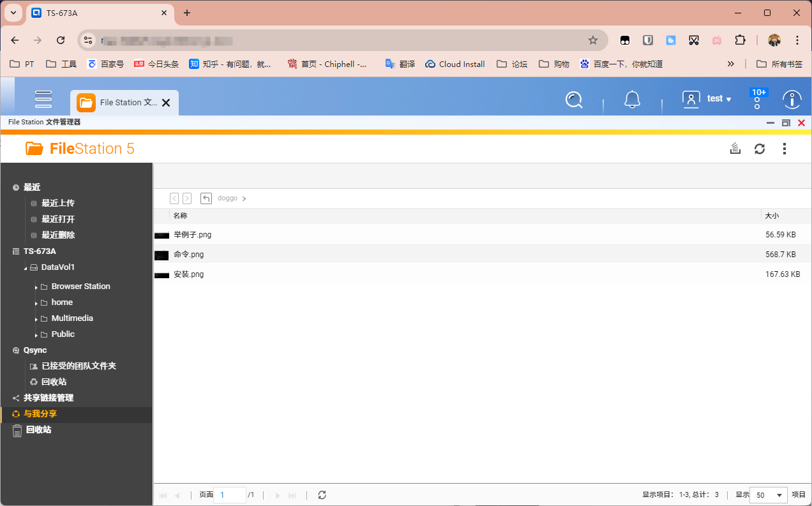Open 共享链接管理 in the sidebar

click(x=49, y=398)
